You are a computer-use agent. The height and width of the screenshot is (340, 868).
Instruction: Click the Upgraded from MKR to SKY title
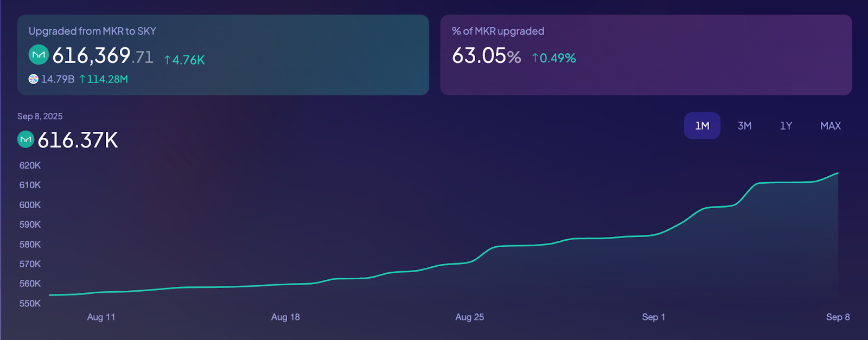click(x=92, y=31)
